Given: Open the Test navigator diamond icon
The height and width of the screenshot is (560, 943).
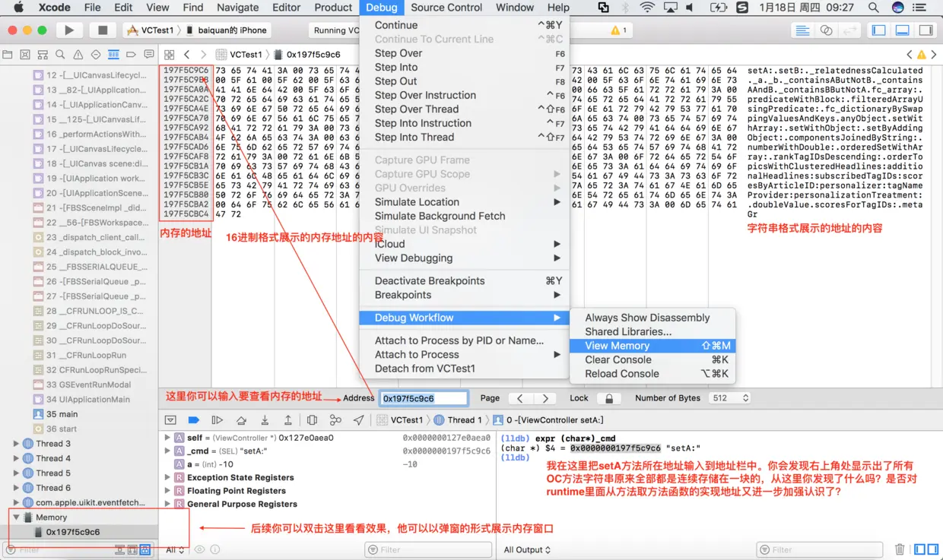Looking at the screenshot, I should coord(96,55).
